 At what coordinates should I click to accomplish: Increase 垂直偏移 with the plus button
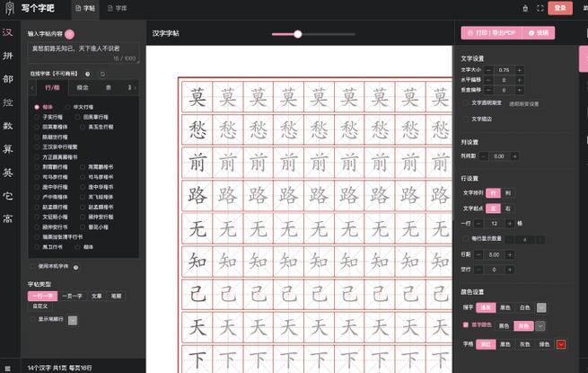pyautogui.click(x=520, y=90)
